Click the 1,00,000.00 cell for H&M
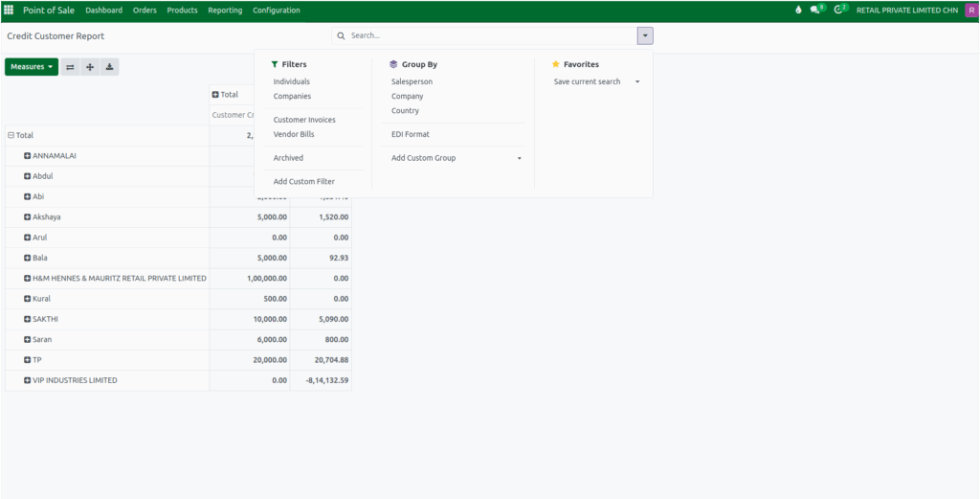Screen dimensions: 980x499 [x=250, y=279]
